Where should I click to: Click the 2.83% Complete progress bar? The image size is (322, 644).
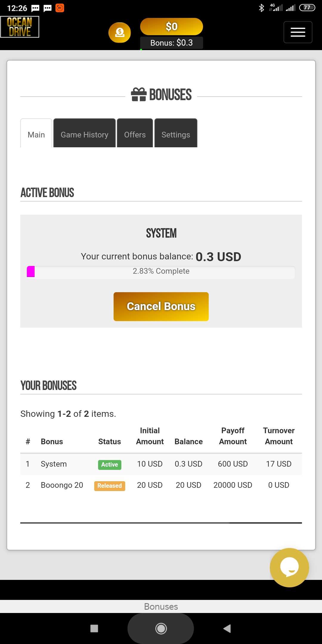pos(161,272)
